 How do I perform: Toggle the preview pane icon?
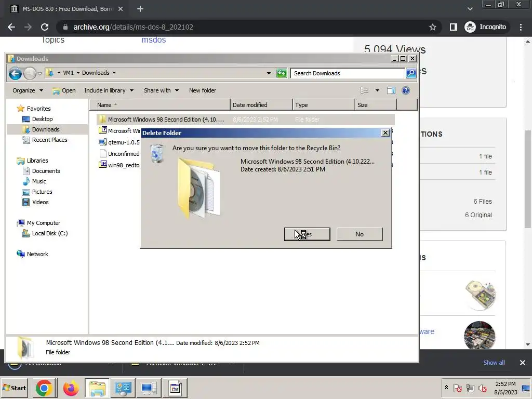pos(391,90)
